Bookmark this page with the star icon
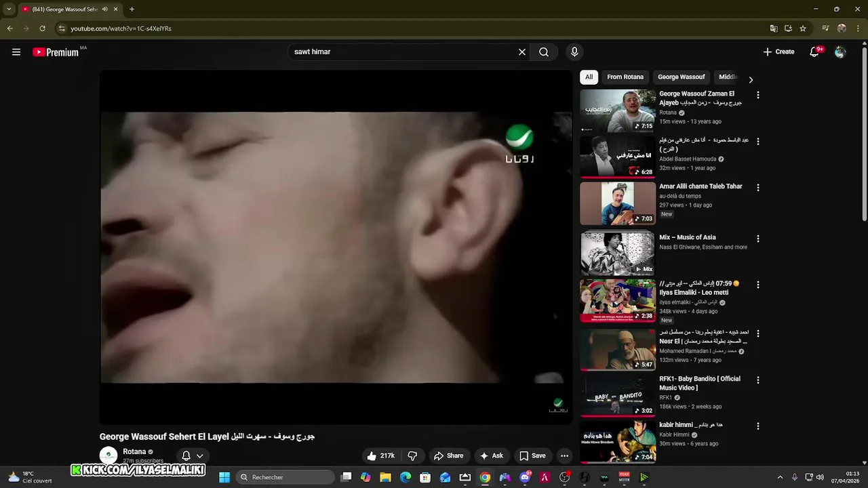The width and height of the screenshot is (868, 488). (x=803, y=28)
